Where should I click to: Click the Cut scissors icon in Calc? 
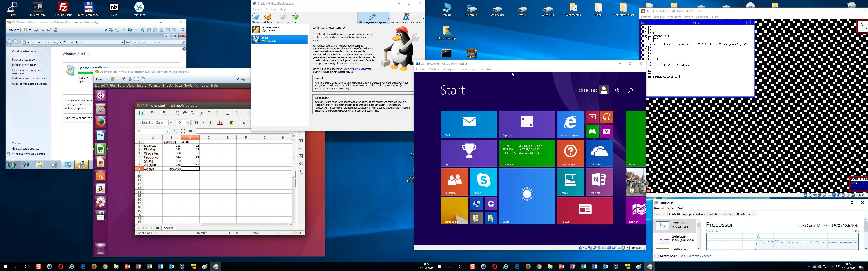point(201,113)
